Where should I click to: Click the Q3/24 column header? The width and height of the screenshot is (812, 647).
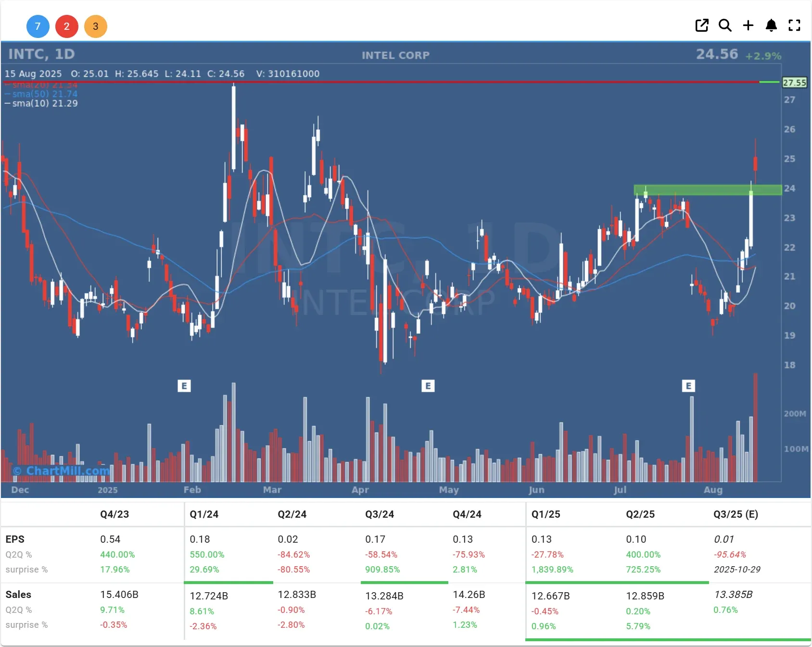380,514
